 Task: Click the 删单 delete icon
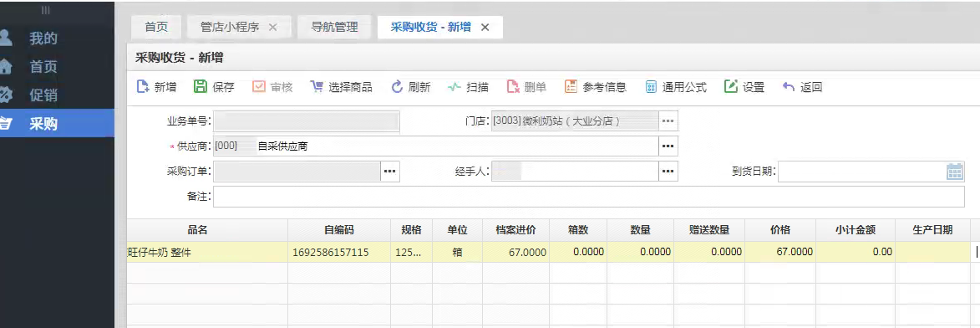coord(513,87)
